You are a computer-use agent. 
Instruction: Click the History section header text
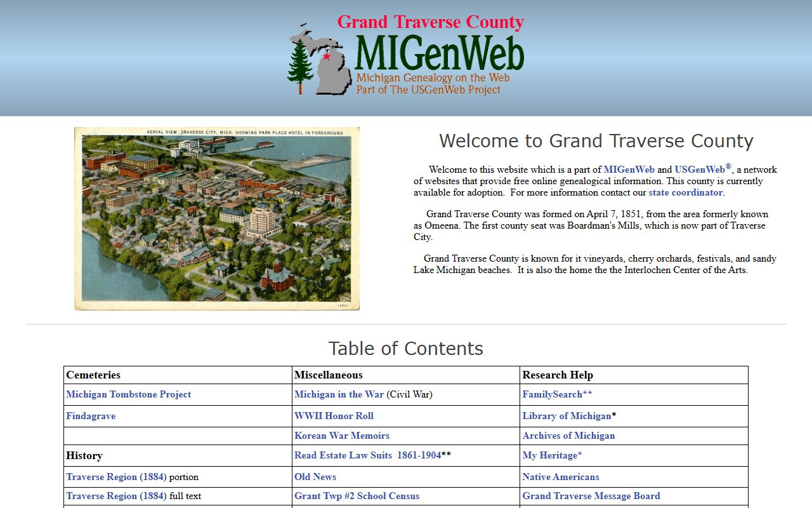(84, 456)
